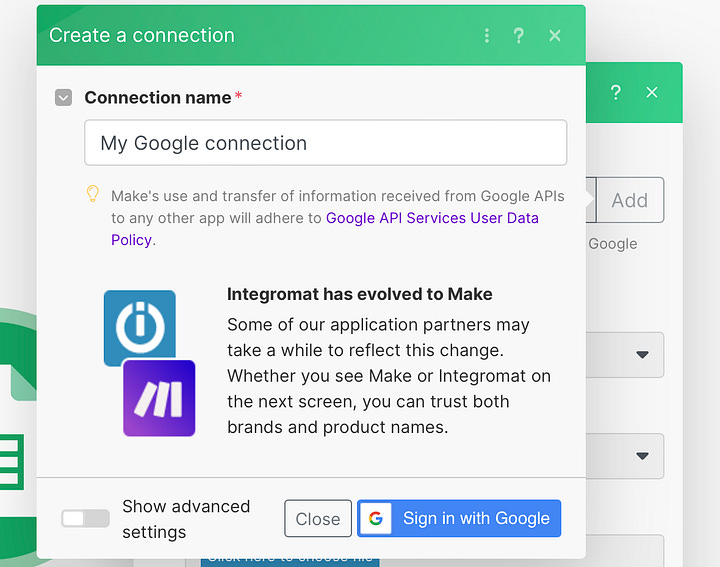Click the lightbulb hint icon
The width and height of the screenshot is (720, 567).
pyautogui.click(x=92, y=194)
